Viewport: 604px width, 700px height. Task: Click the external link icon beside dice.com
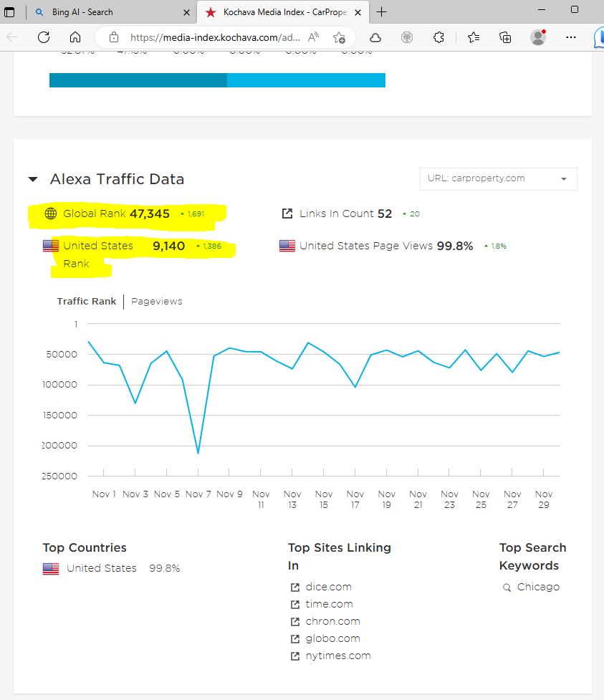coord(295,588)
